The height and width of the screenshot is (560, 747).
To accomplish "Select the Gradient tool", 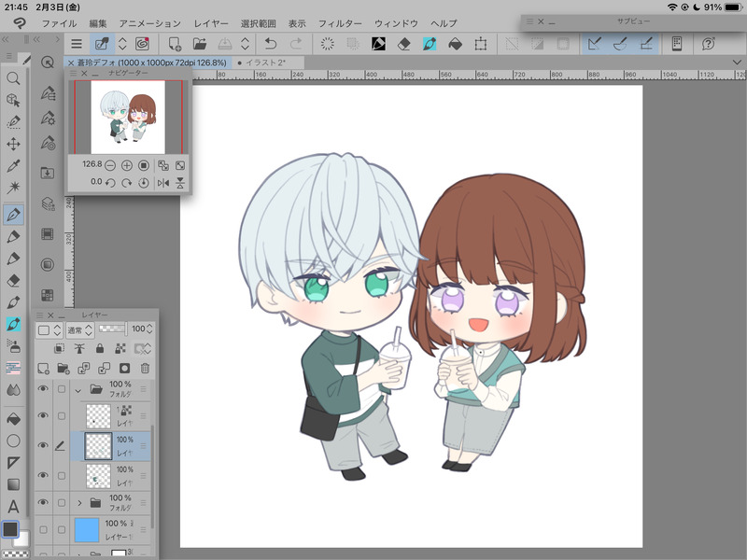I will (x=13, y=484).
